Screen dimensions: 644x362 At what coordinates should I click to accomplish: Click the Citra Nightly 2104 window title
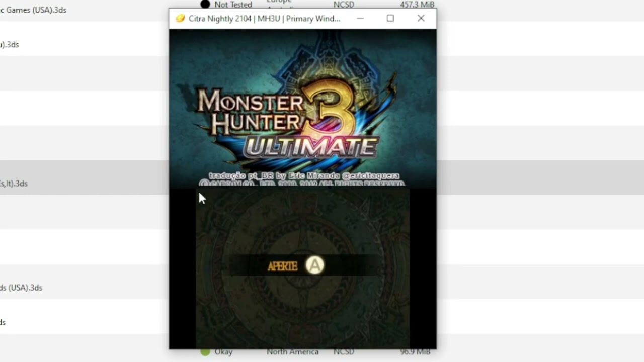265,19
